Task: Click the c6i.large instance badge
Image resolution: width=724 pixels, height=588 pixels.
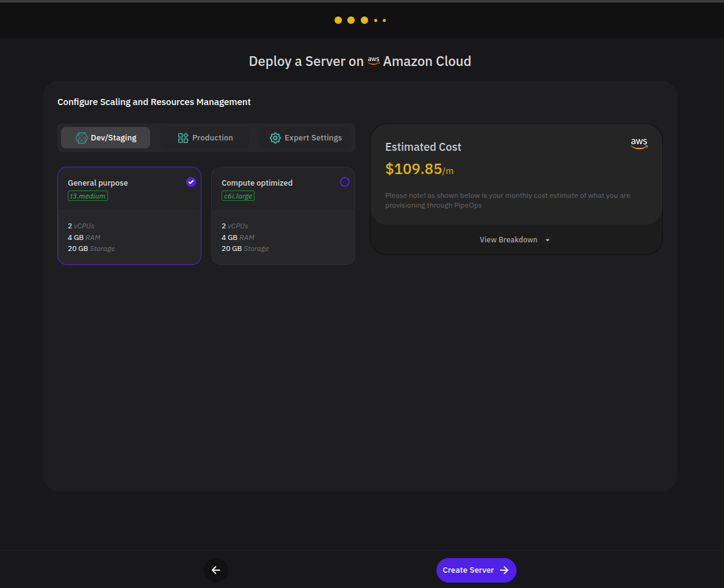Action: pyautogui.click(x=238, y=196)
